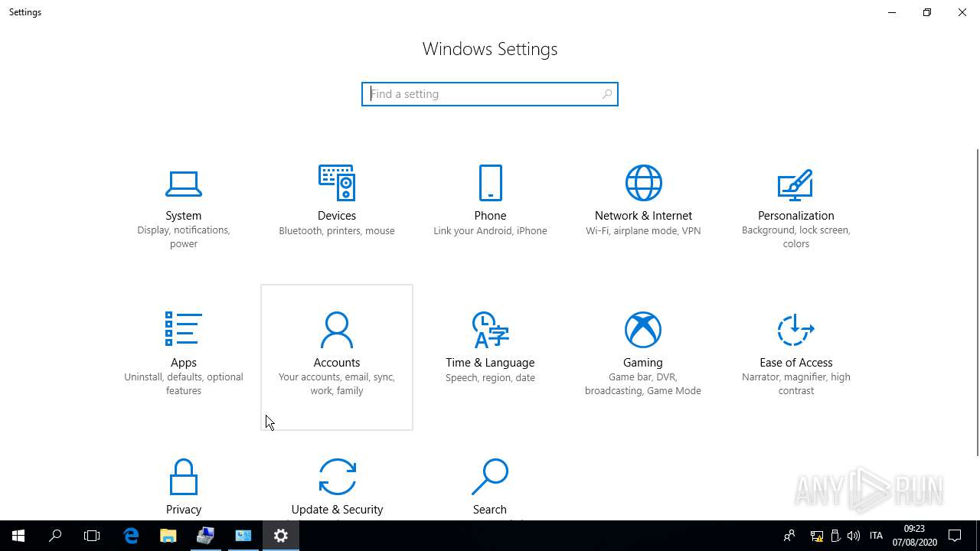Open File Explorer from taskbar
Image resolution: width=980 pixels, height=551 pixels.
[168, 536]
